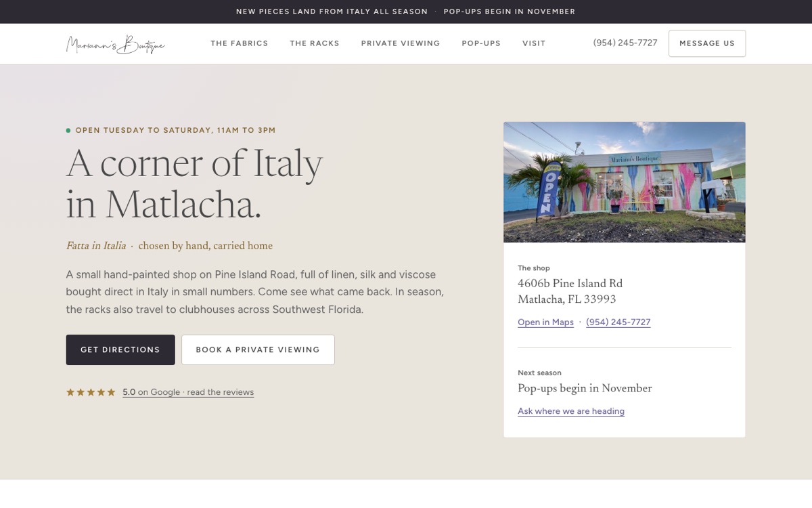Click the storefront photo of the boutique

[625, 182]
